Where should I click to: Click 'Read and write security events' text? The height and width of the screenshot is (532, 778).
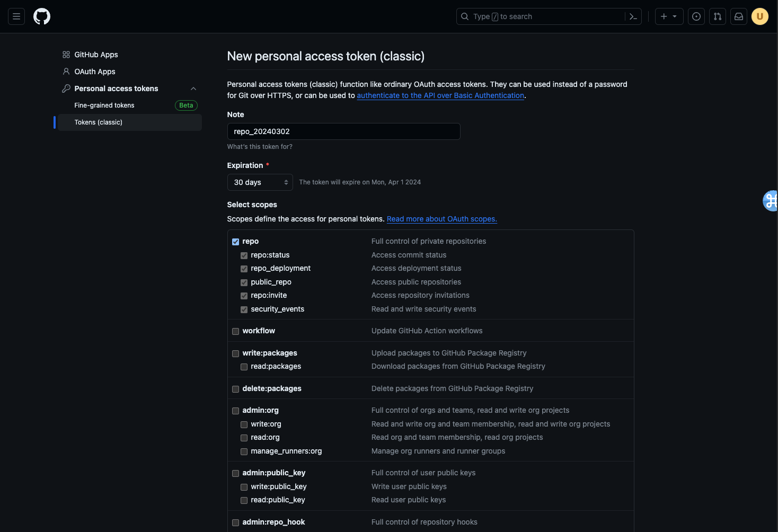(424, 309)
